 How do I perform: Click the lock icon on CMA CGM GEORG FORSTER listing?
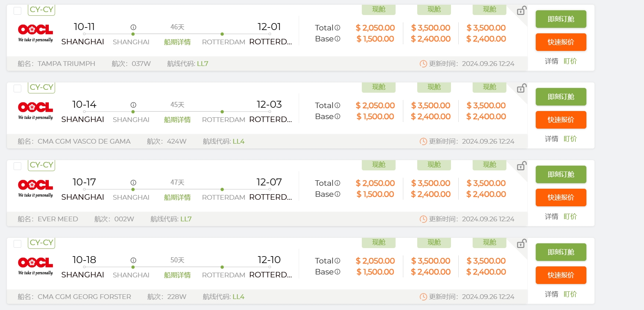[x=521, y=244]
